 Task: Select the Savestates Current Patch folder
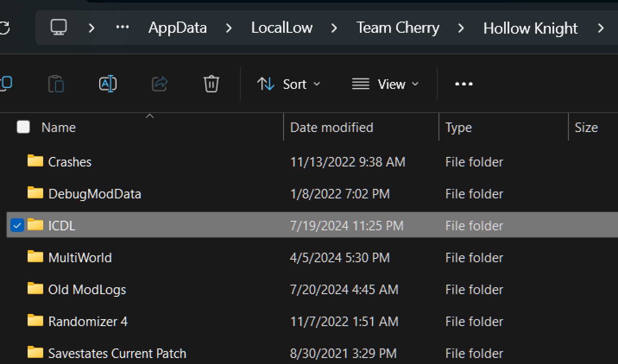tap(117, 353)
